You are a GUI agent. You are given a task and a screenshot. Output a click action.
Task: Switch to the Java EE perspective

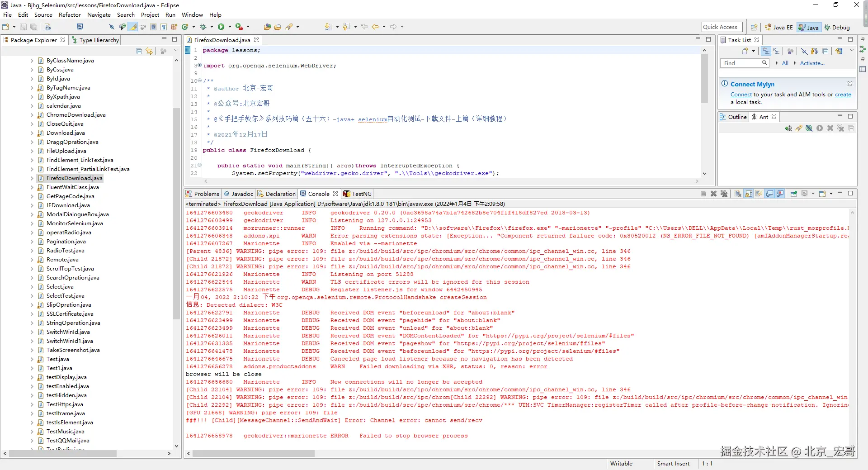click(778, 28)
